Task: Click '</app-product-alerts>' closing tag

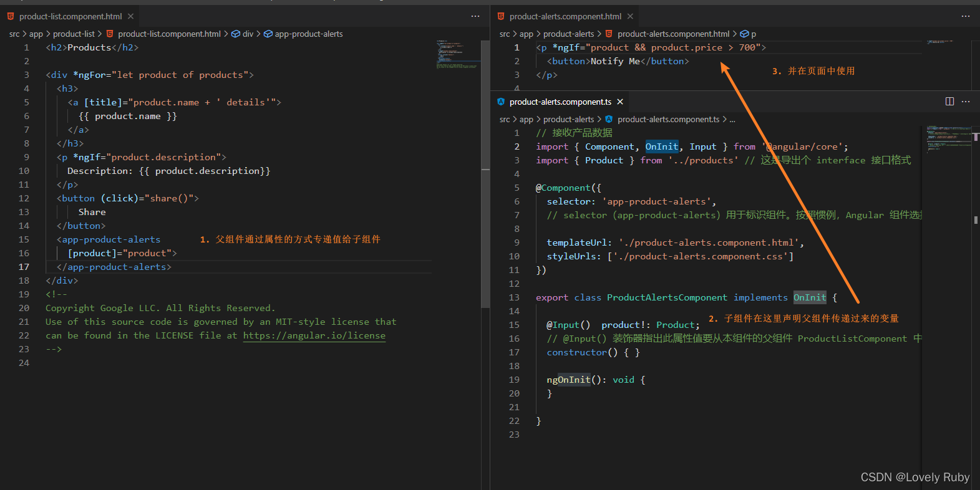Action: pyautogui.click(x=114, y=267)
